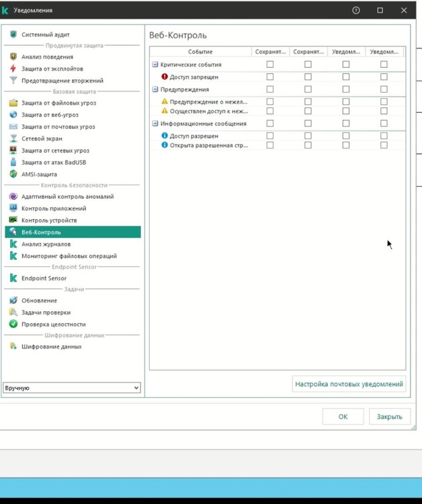422x504 pixels.
Task: Click the Защита от атак BadUSB icon
Action: (13, 162)
